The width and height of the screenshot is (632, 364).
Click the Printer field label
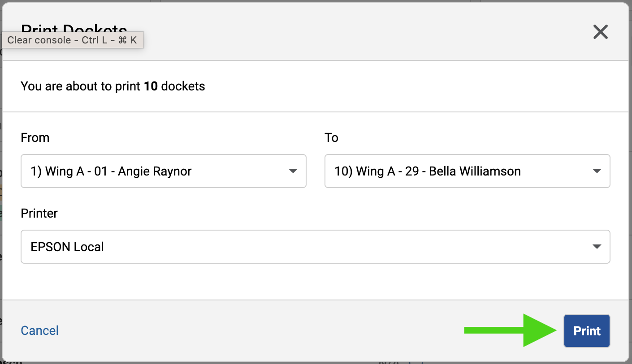coord(39,213)
